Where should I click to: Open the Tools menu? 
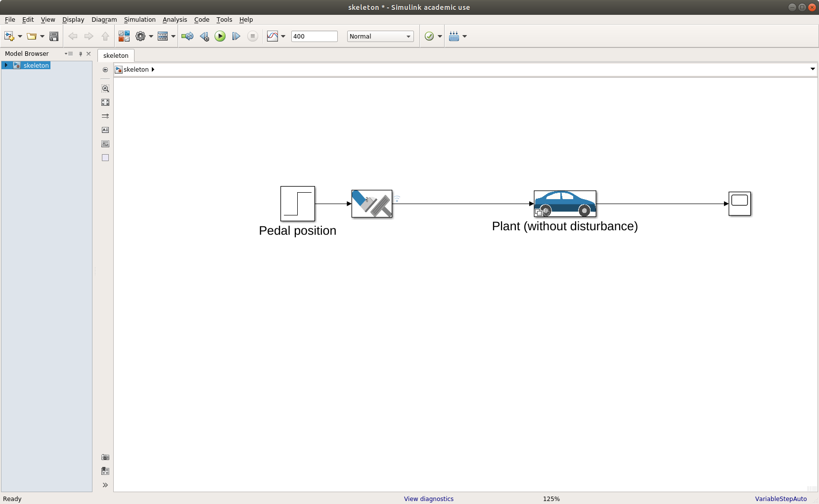click(224, 20)
